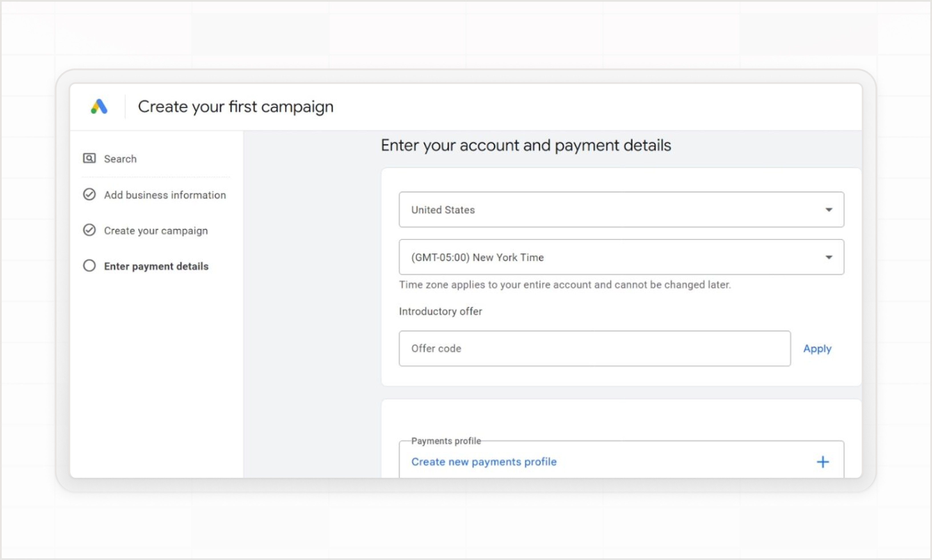This screenshot has height=560, width=932.
Task: Go to Add business information step
Action: (165, 195)
